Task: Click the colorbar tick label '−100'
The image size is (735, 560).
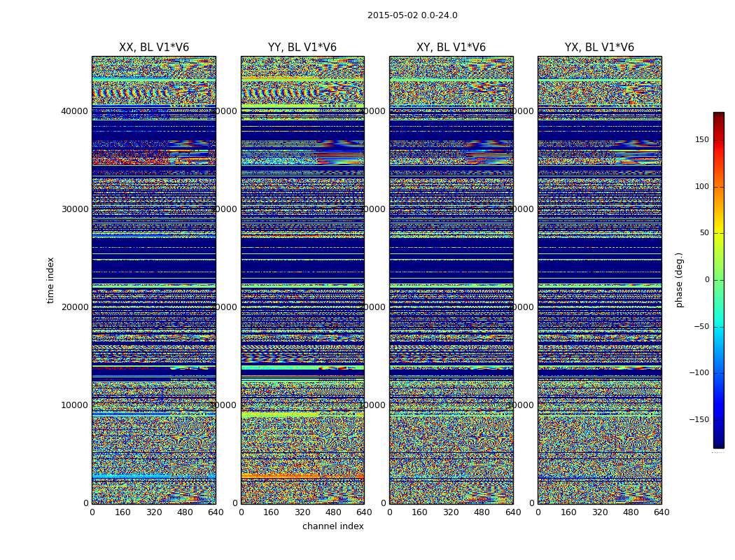Action: tap(699, 373)
